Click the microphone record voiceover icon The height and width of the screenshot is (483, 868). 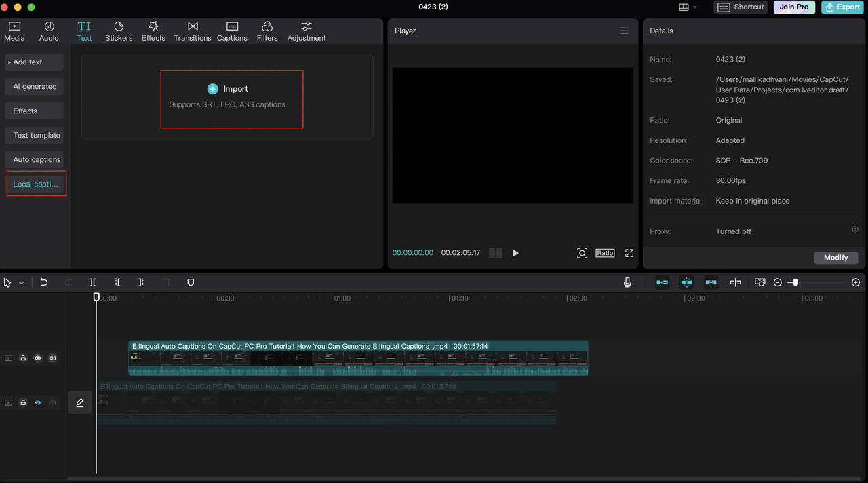628,282
